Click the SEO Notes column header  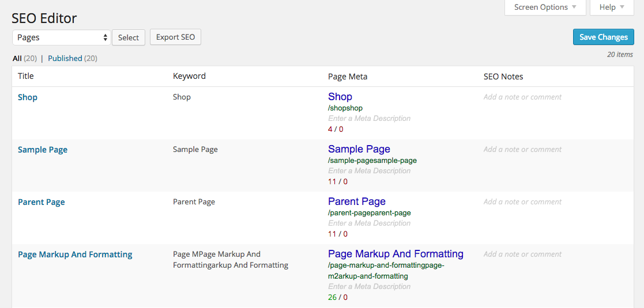pos(503,77)
